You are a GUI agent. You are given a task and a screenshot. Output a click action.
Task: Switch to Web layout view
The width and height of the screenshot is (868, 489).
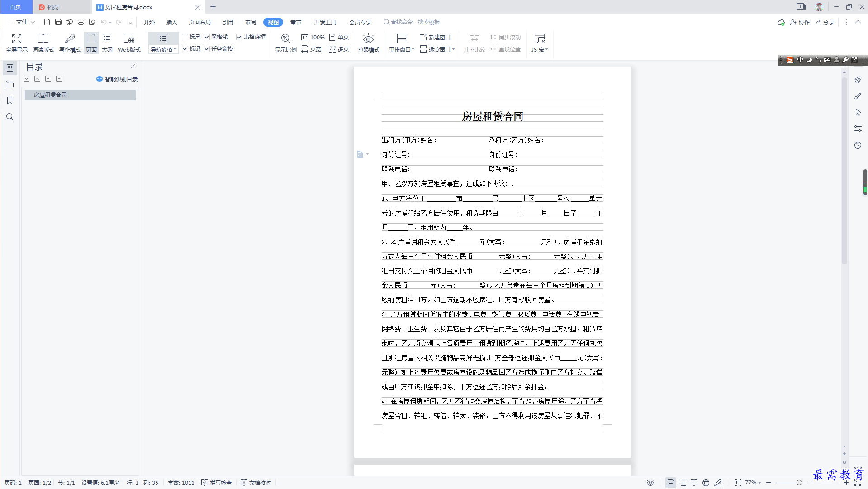(x=129, y=43)
